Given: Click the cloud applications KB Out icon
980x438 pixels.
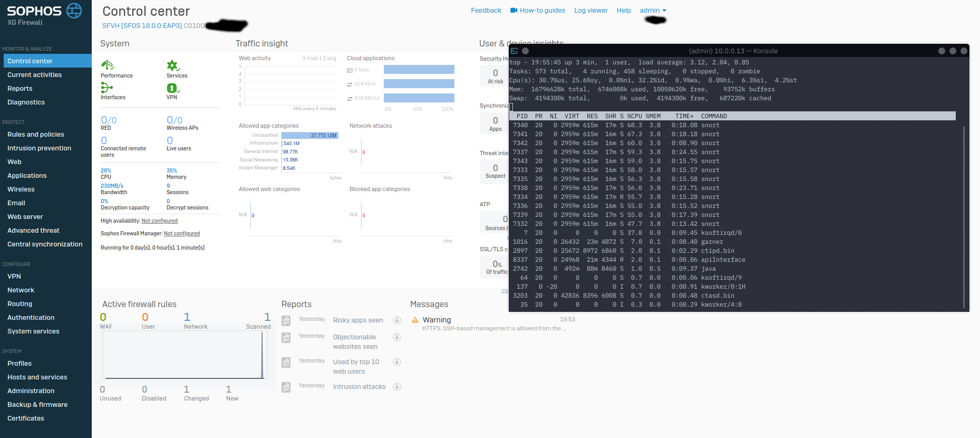Looking at the screenshot, I should click(x=350, y=99).
